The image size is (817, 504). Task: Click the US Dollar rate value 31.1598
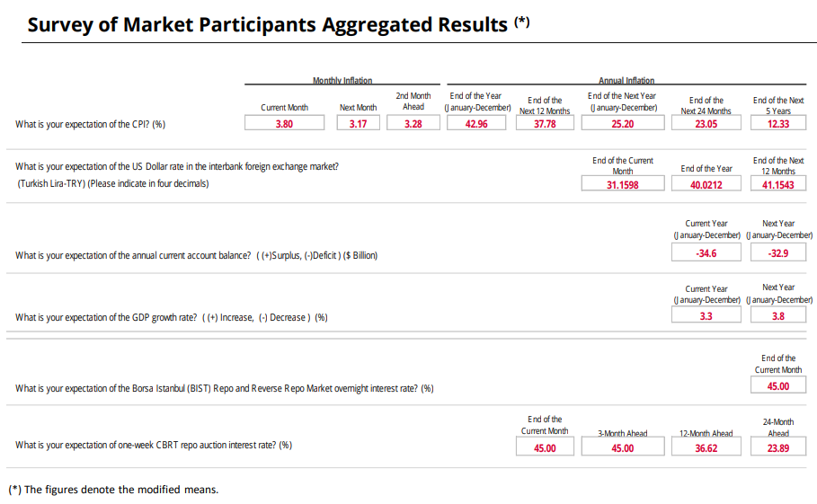coord(622,184)
